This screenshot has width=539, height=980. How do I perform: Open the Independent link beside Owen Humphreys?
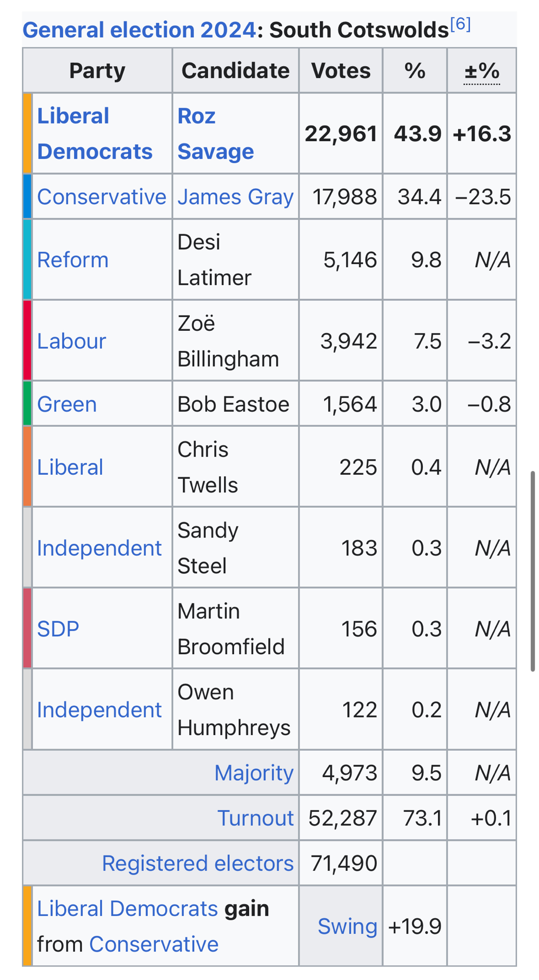(99, 710)
